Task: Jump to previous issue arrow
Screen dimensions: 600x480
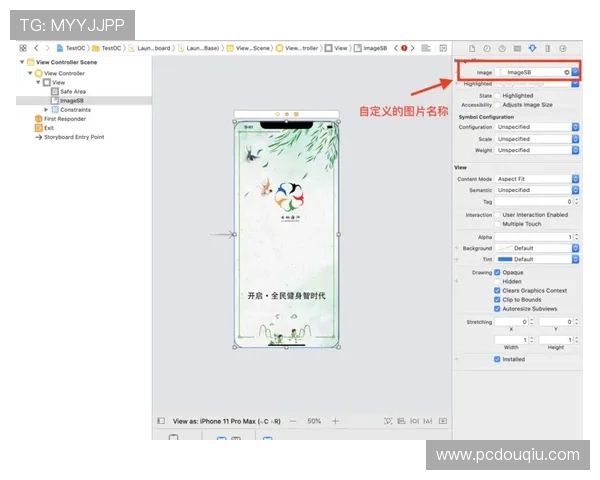Action: pos(396,48)
